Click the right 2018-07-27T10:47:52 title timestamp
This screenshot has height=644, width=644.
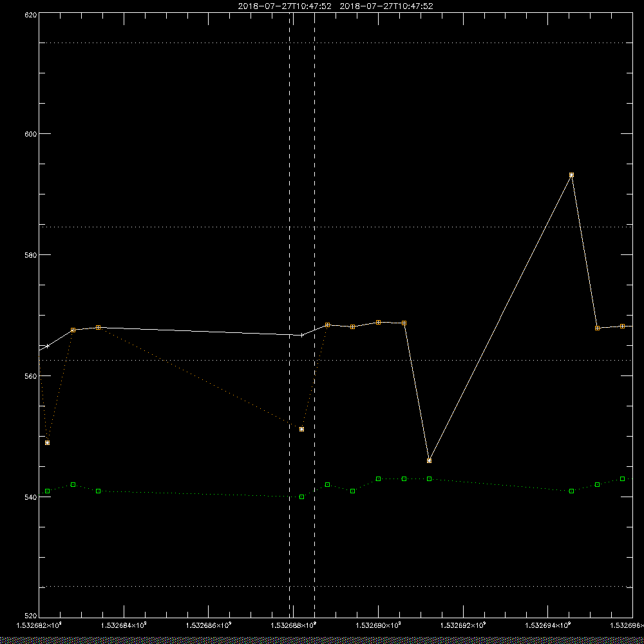pyautogui.click(x=386, y=6)
